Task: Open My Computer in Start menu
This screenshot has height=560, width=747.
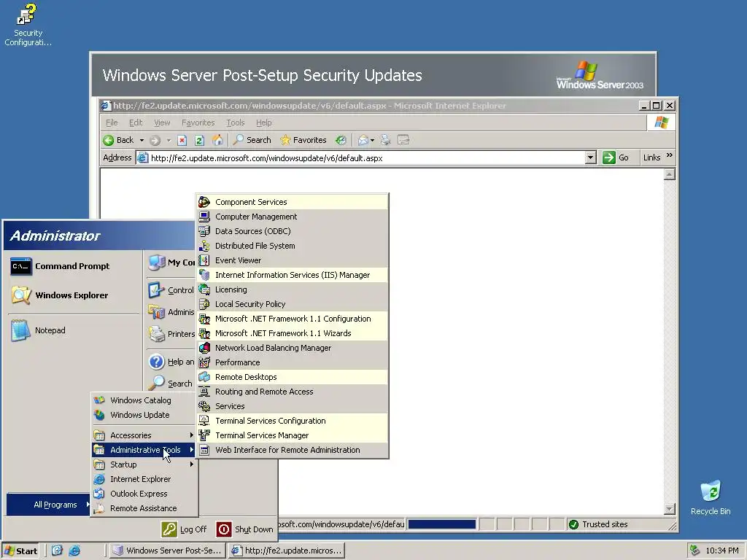Action: 171,262
